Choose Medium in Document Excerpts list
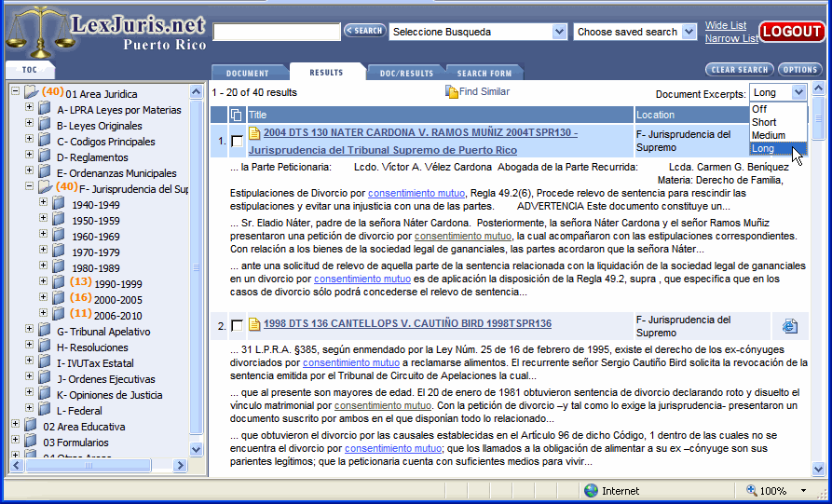832x504 pixels. 778,135
